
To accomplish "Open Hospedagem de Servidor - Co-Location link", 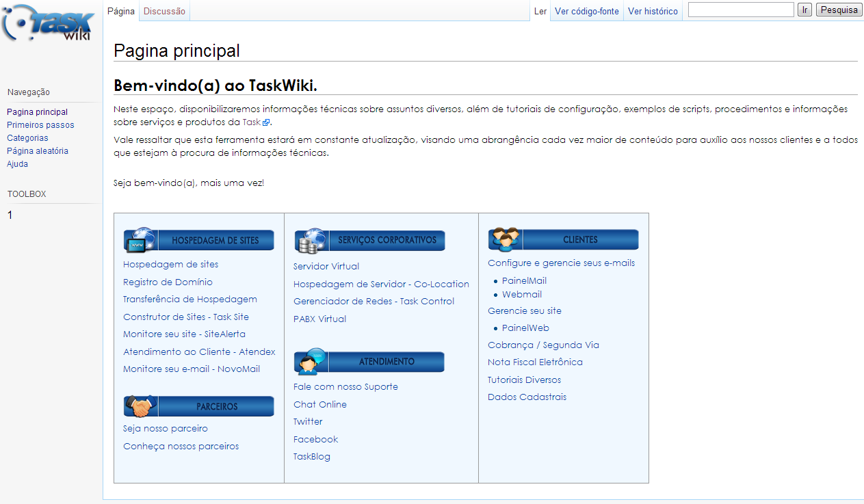I will click(x=381, y=284).
